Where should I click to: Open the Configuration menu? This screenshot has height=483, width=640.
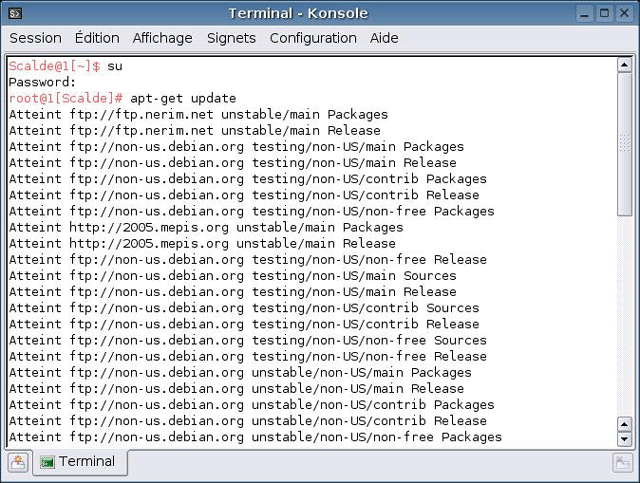point(313,38)
